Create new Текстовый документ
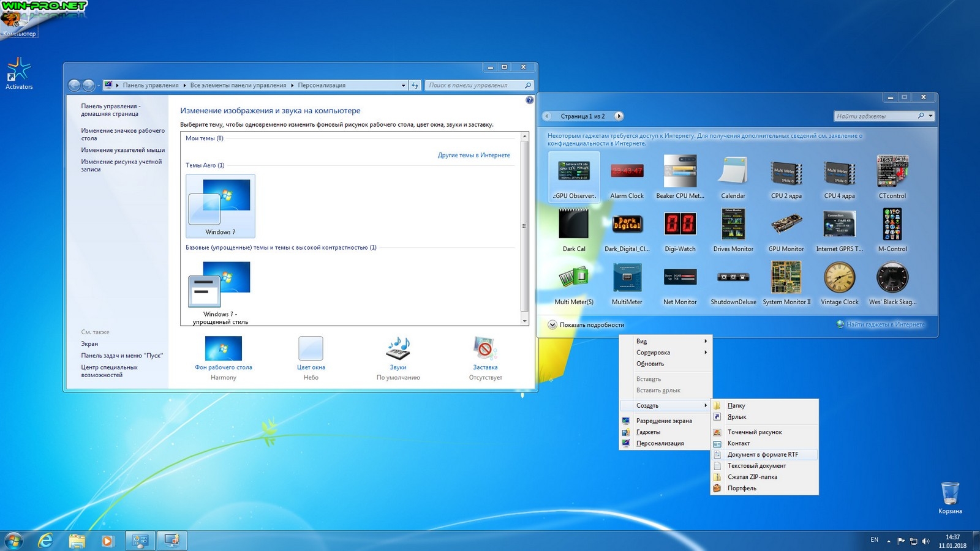This screenshot has height=551, width=980. pos(764,465)
